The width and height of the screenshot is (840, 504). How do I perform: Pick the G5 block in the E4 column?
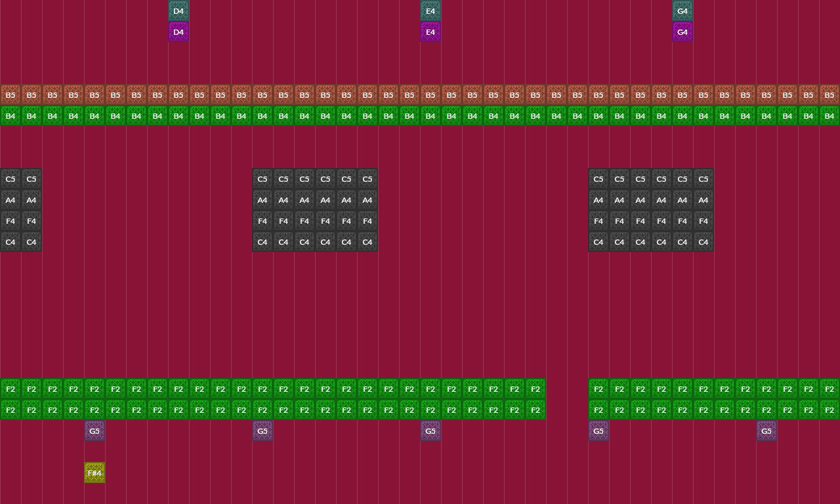click(x=430, y=430)
